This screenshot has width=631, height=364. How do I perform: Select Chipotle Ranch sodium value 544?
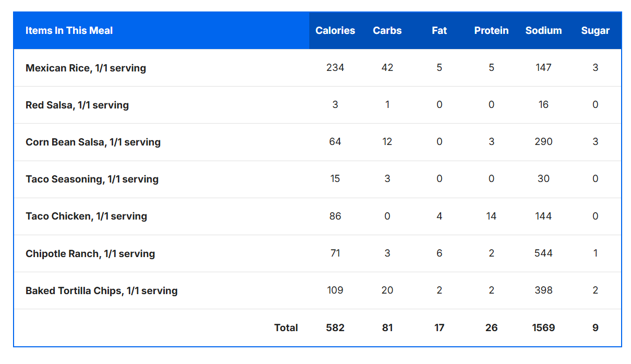point(543,253)
